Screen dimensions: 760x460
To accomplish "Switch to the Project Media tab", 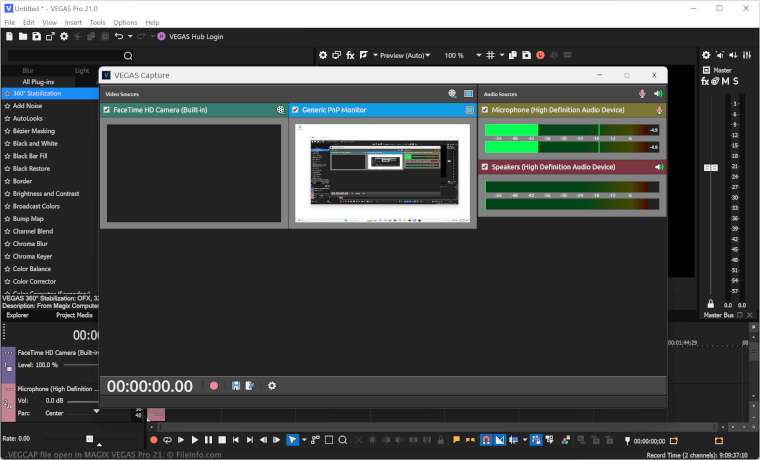I will 74,315.
